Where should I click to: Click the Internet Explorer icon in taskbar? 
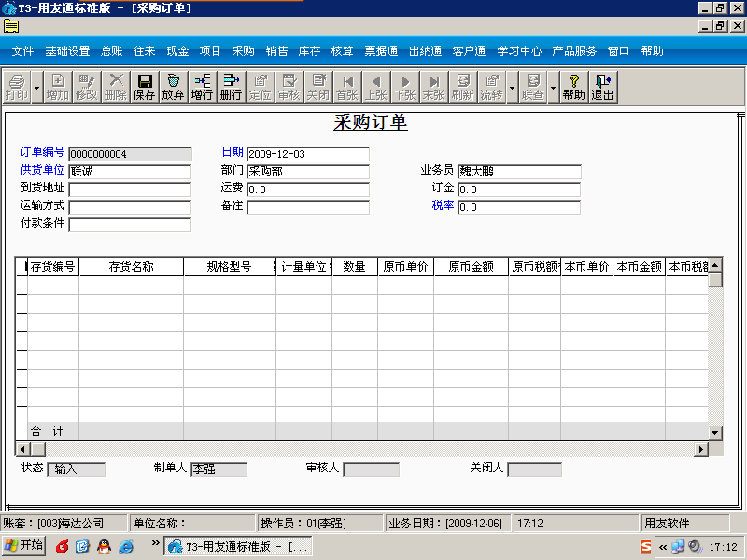tap(126, 546)
